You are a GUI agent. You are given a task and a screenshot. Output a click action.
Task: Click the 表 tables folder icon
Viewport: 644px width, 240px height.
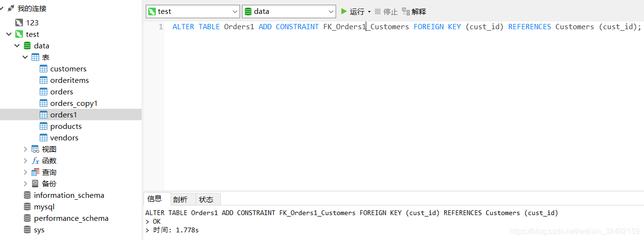(35, 57)
